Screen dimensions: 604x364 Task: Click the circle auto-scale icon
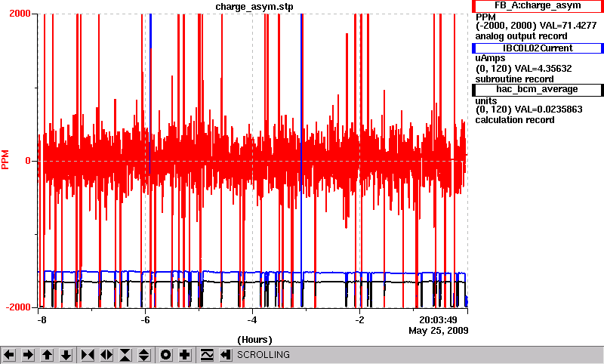click(x=165, y=355)
